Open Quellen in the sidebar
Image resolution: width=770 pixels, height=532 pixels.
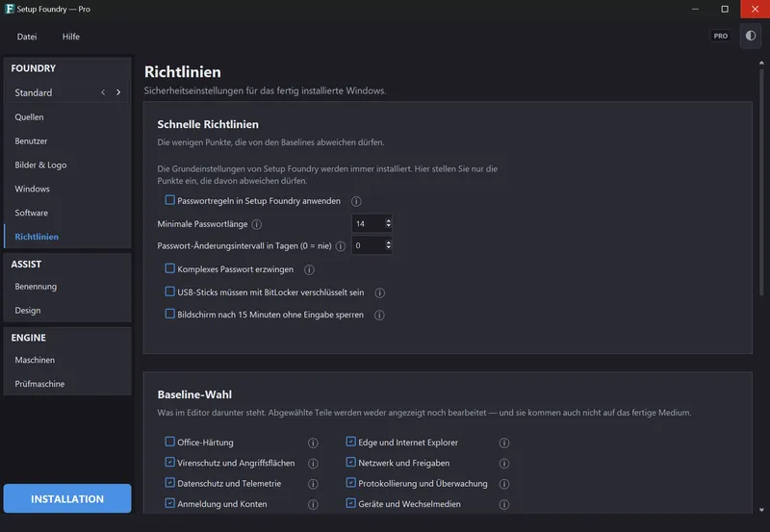click(x=67, y=116)
